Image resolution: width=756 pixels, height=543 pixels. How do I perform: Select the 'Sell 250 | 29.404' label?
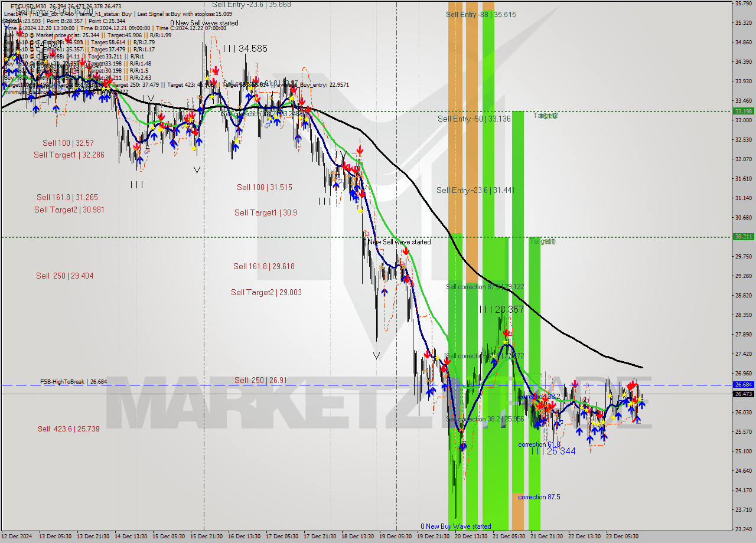tap(65, 276)
